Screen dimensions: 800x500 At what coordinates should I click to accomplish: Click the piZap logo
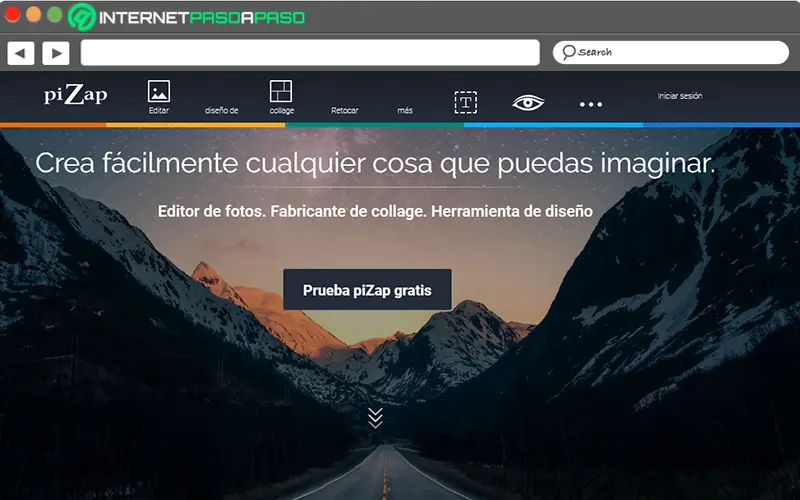click(76, 94)
